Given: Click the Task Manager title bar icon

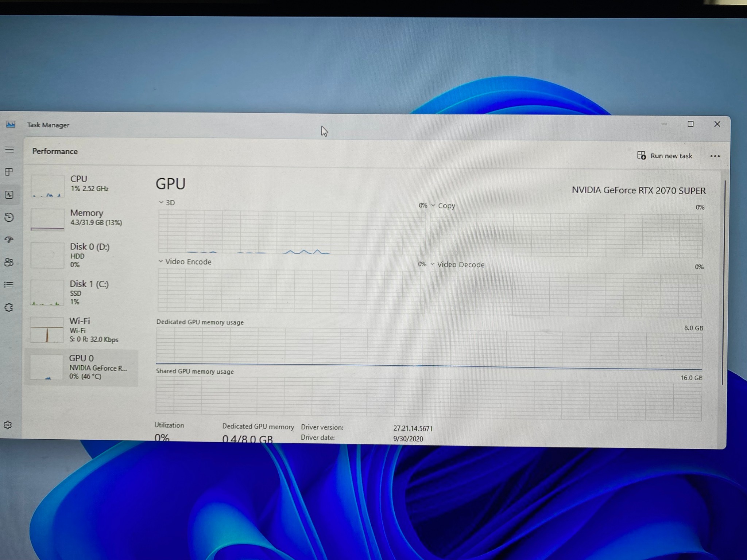Looking at the screenshot, I should pos(11,124).
